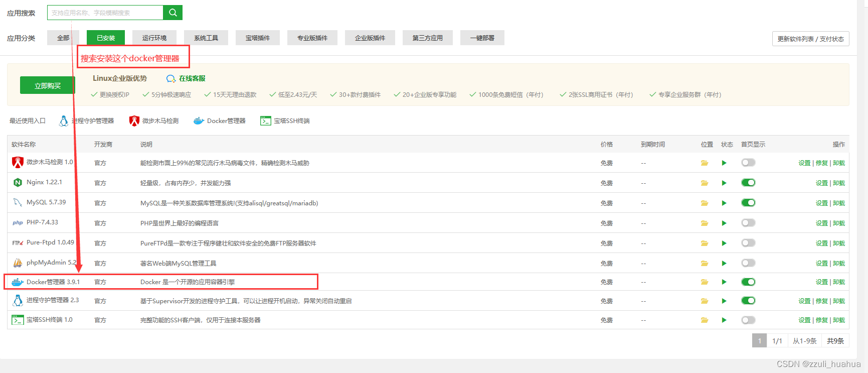The image size is (868, 373).
Task: Open the 专业版插件 tab
Action: (312, 38)
